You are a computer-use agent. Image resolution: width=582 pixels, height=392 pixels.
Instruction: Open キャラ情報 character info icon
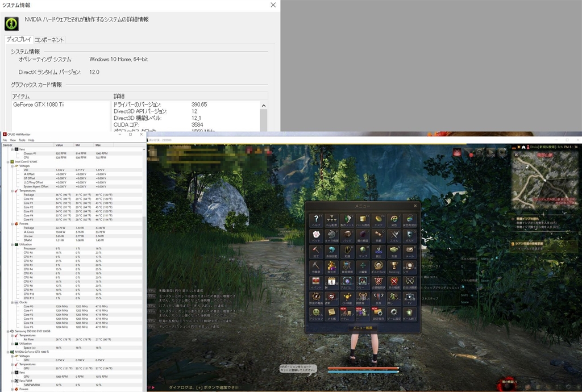[x=331, y=236]
